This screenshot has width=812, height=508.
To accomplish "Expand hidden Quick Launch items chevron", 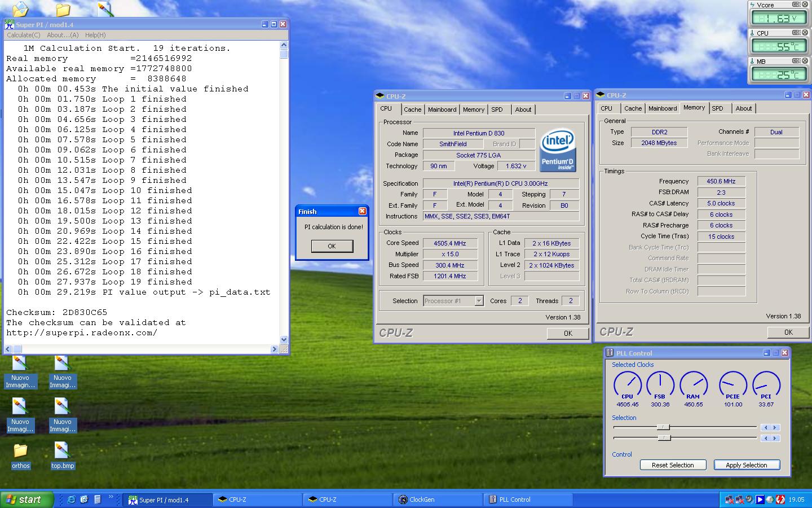I will (x=111, y=497).
